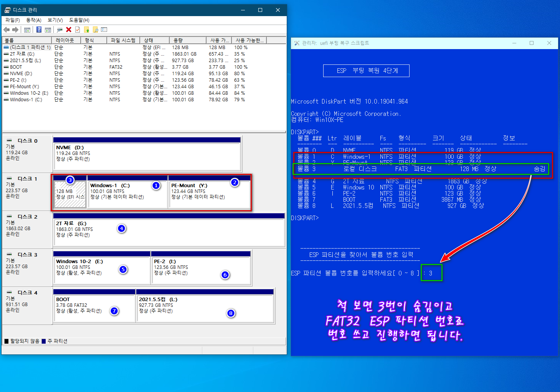Sort by the 상태 column header
The image size is (560, 392).
coord(154,40)
